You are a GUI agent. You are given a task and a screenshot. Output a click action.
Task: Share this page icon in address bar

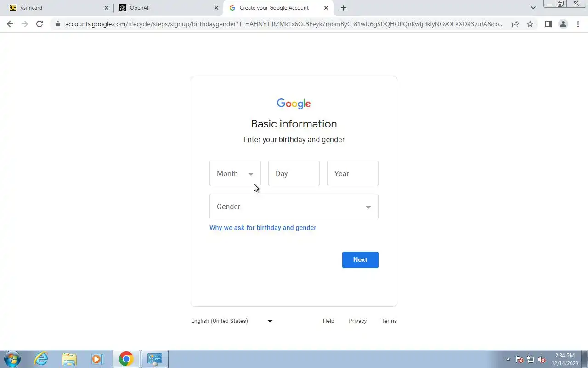515,24
